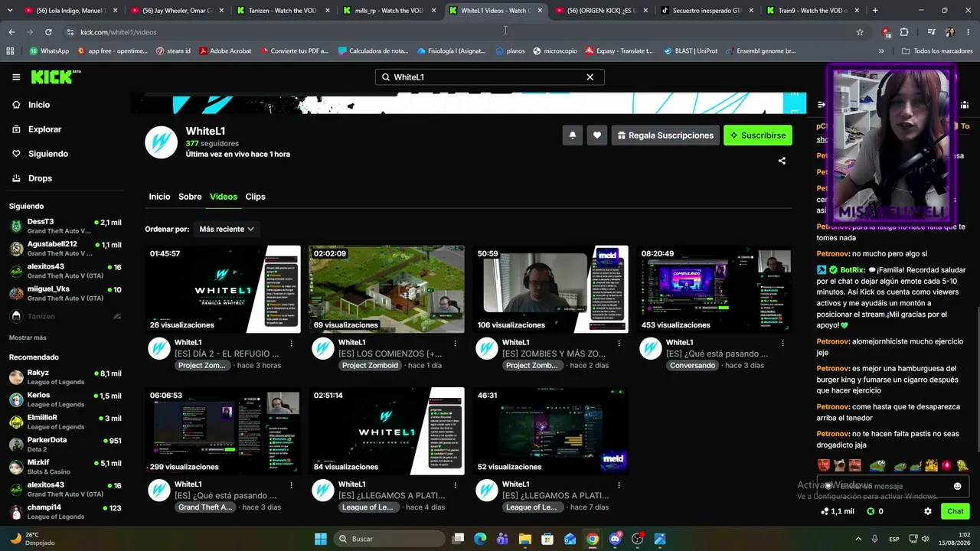Open a new browser tab

pos(875,11)
